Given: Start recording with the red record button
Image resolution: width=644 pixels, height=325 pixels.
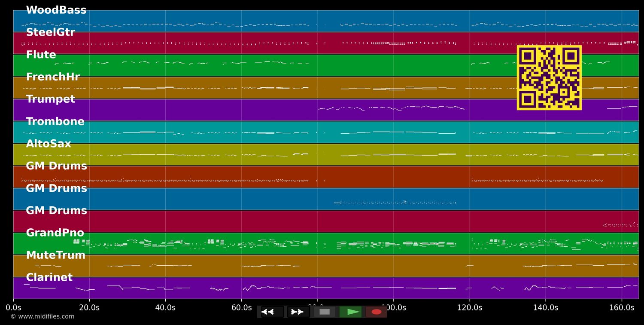Looking at the screenshot, I should pyautogui.click(x=377, y=312).
